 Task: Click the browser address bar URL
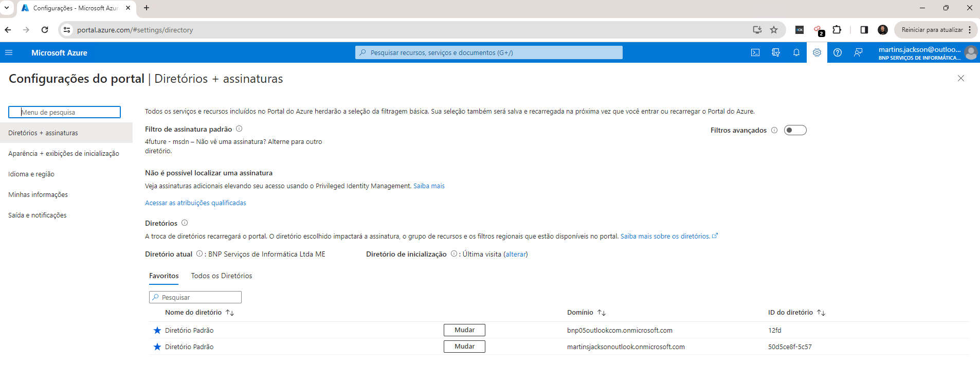click(135, 30)
